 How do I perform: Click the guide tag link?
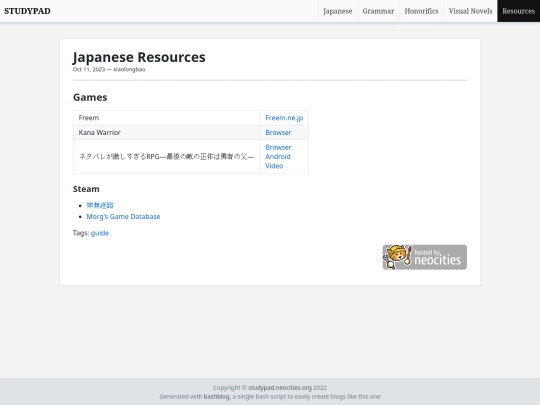coord(100,233)
